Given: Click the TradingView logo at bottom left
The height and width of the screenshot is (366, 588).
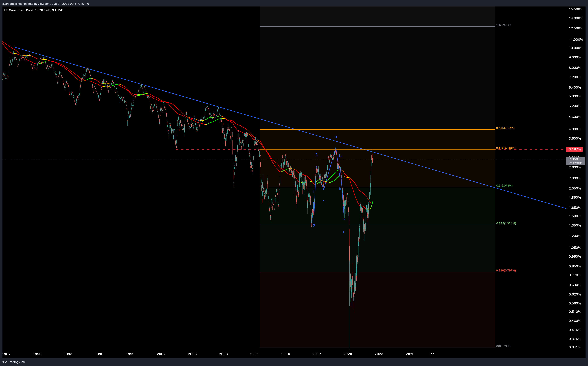Looking at the screenshot, I should (x=14, y=362).
